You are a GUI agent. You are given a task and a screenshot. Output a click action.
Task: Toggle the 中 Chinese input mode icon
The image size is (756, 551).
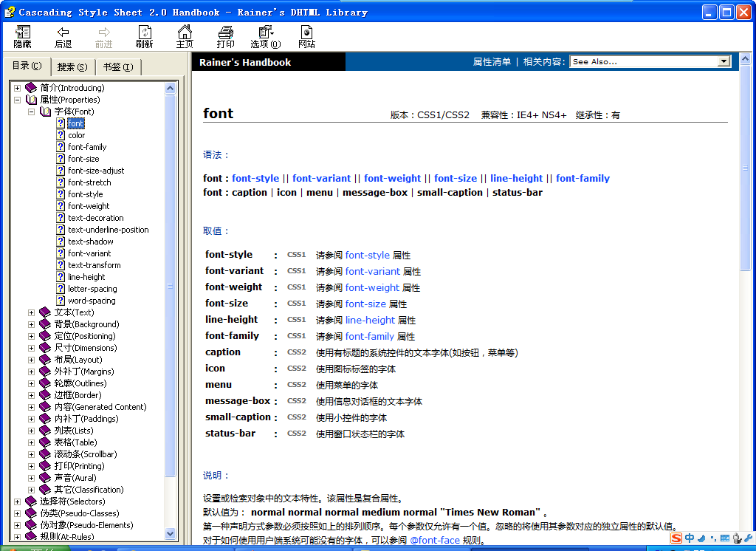tap(690, 538)
